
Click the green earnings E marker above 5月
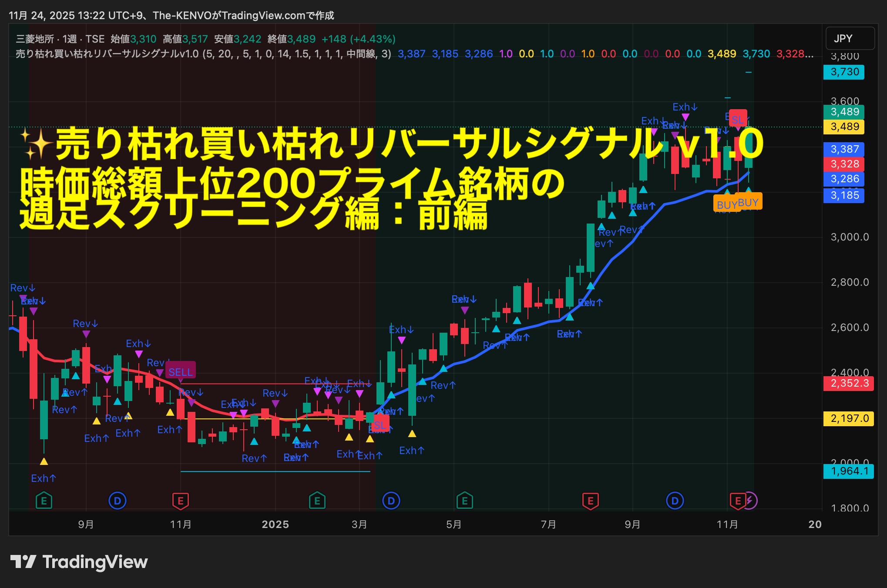pos(464,501)
